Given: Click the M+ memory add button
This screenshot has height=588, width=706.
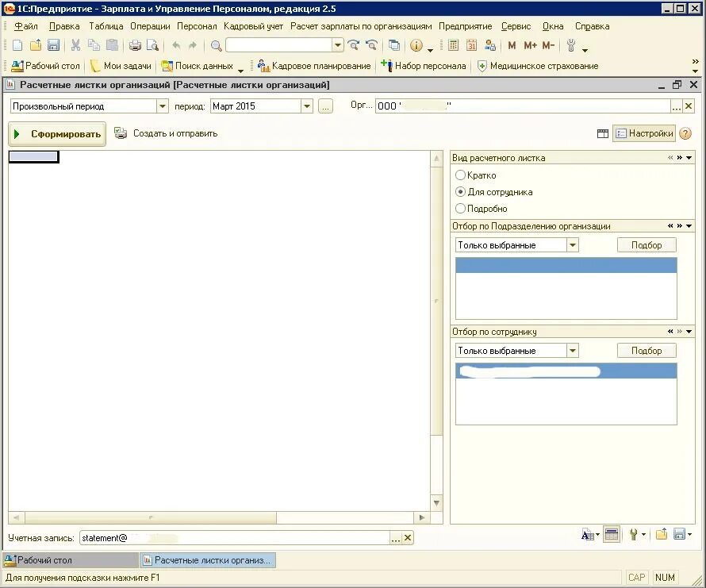Looking at the screenshot, I should (x=530, y=45).
